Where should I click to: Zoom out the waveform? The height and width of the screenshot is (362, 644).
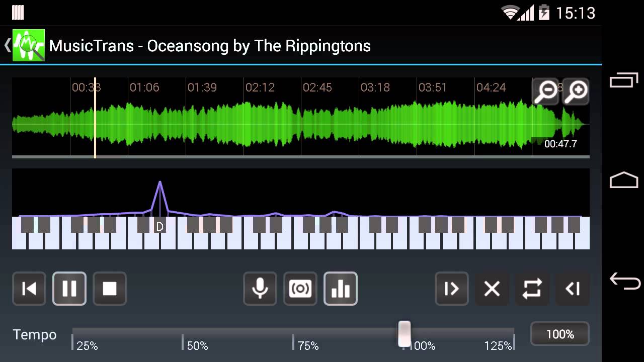[x=546, y=92]
